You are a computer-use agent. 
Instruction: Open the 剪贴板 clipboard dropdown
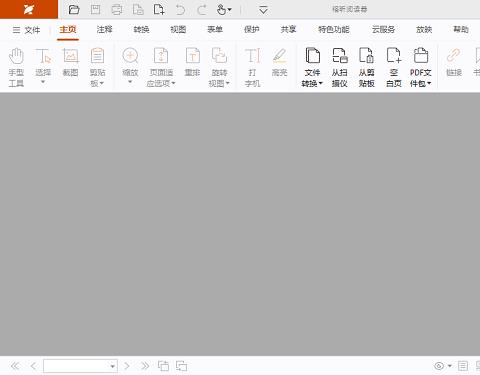pyautogui.click(x=97, y=67)
